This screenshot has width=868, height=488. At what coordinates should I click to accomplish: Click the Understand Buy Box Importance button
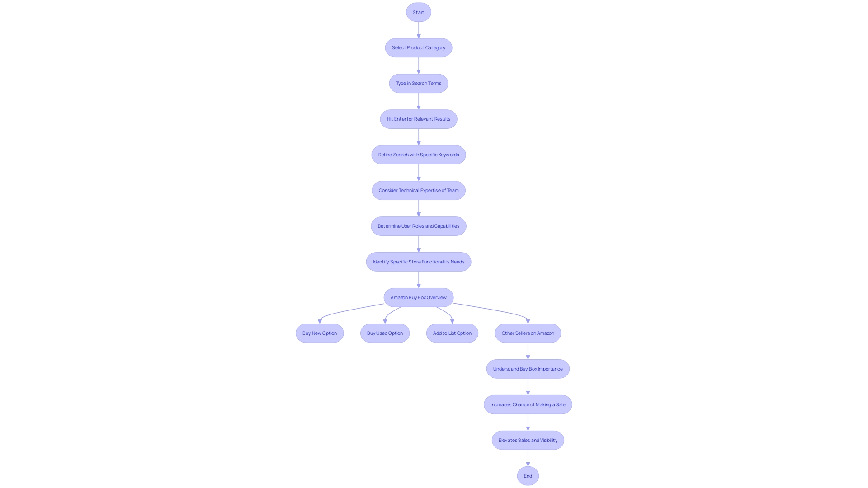[x=528, y=368]
